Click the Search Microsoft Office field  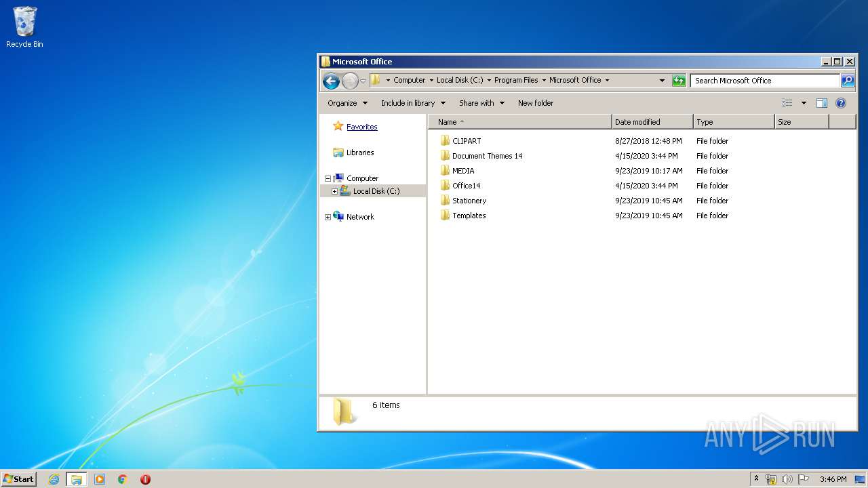pyautogui.click(x=765, y=81)
